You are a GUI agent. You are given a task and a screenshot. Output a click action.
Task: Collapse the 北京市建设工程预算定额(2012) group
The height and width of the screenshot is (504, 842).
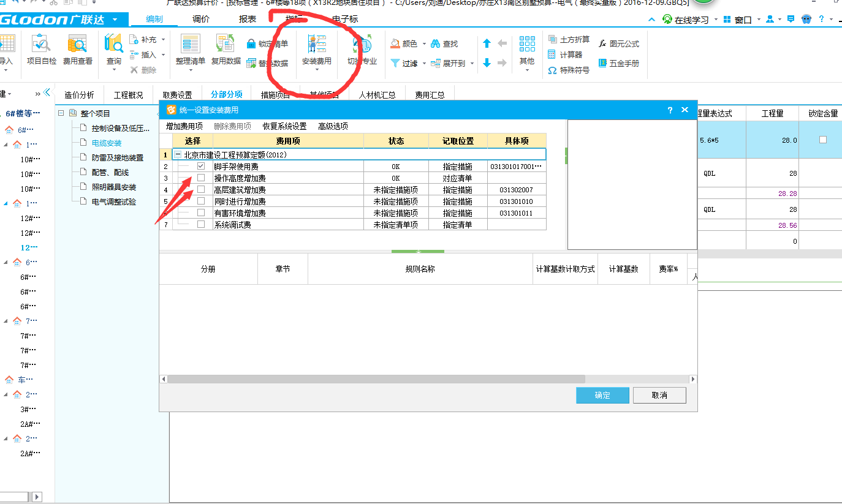click(178, 155)
